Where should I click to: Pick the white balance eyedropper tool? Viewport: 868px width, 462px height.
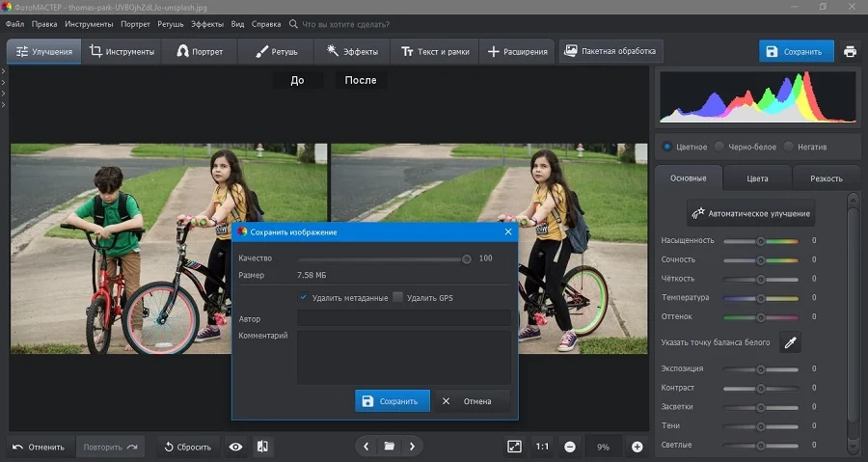coord(791,342)
